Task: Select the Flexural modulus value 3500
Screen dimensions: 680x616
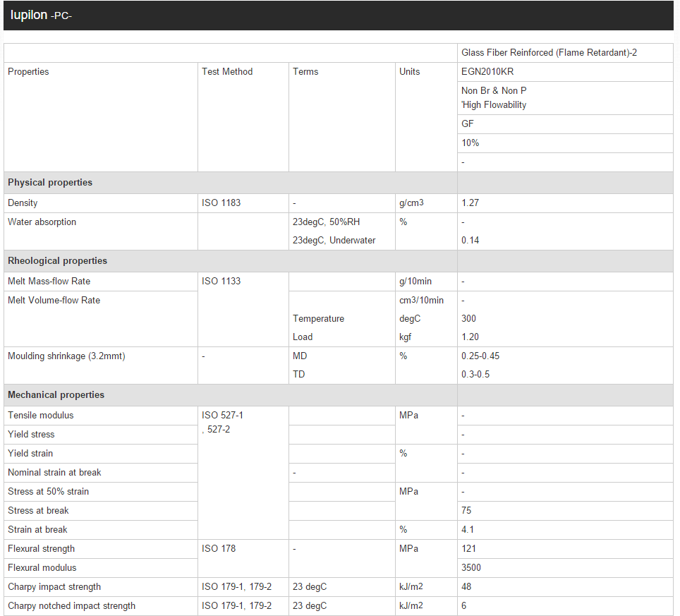Action: pos(471,568)
